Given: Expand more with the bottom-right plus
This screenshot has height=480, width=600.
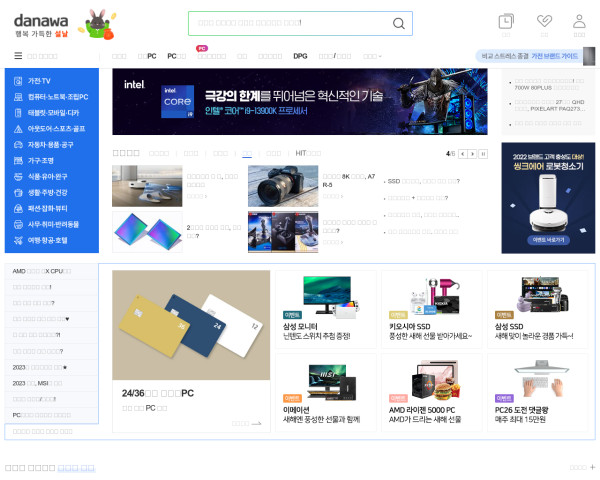Looking at the screenshot, I should click(x=591, y=467).
